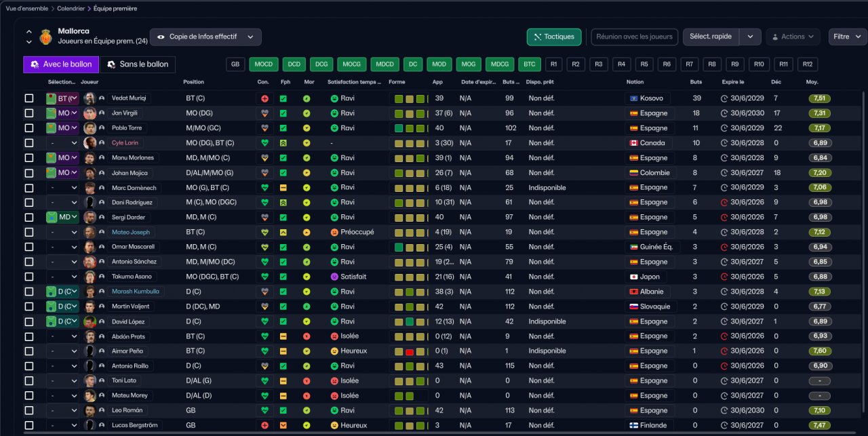Open Cyle Larin's empty selection dropdown
The height and width of the screenshot is (436, 868).
pyautogui.click(x=62, y=143)
